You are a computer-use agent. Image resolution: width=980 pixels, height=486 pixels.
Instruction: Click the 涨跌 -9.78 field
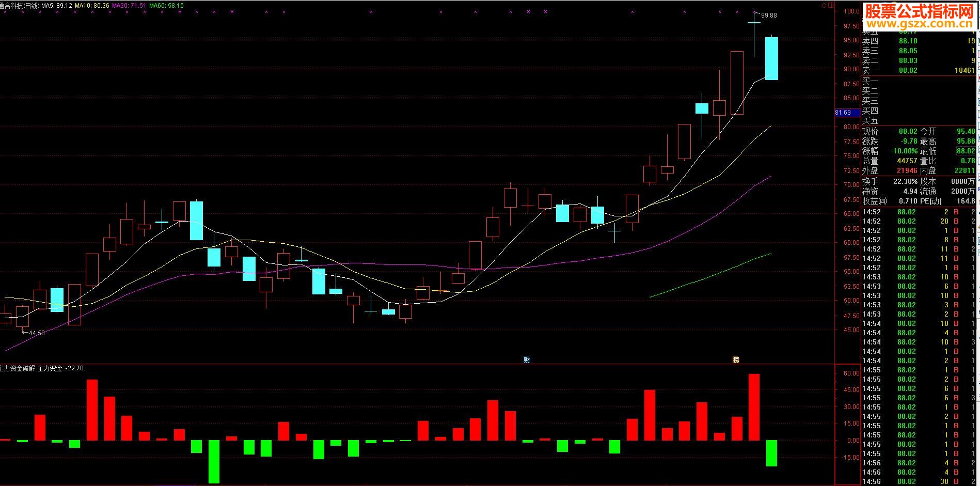click(890, 142)
